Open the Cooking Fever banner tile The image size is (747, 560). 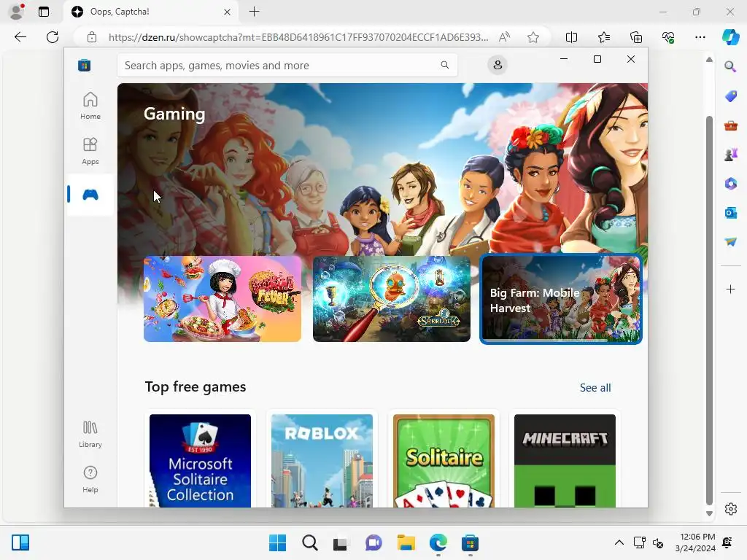(222, 299)
